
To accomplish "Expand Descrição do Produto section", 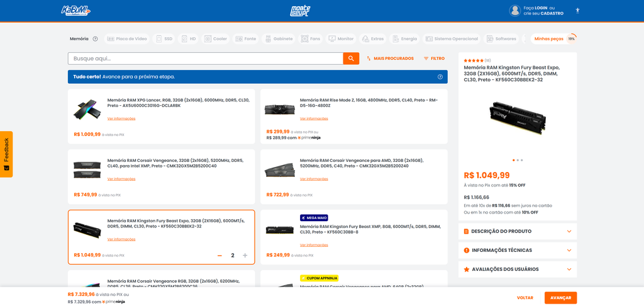I will pos(518,231).
